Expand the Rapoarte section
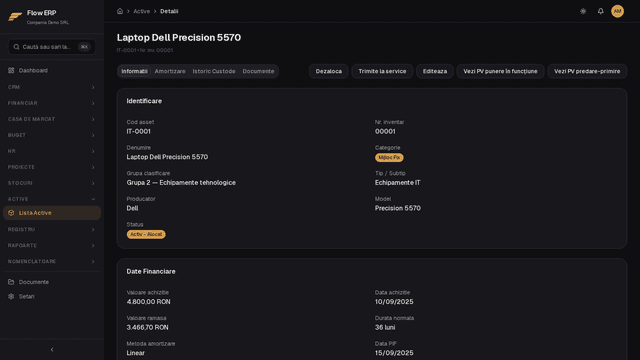This screenshot has width=640, height=360. (x=52, y=246)
